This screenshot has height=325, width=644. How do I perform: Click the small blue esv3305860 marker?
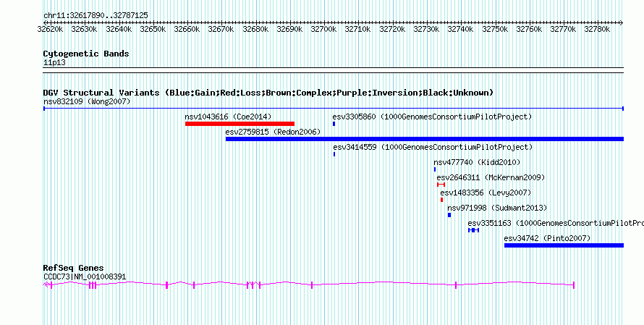pyautogui.click(x=334, y=124)
